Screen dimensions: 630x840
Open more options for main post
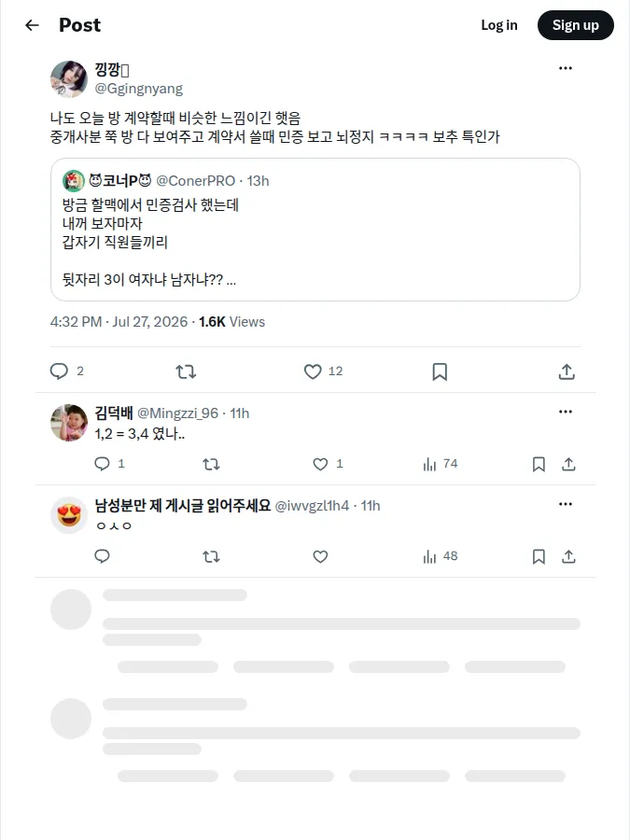[566, 68]
